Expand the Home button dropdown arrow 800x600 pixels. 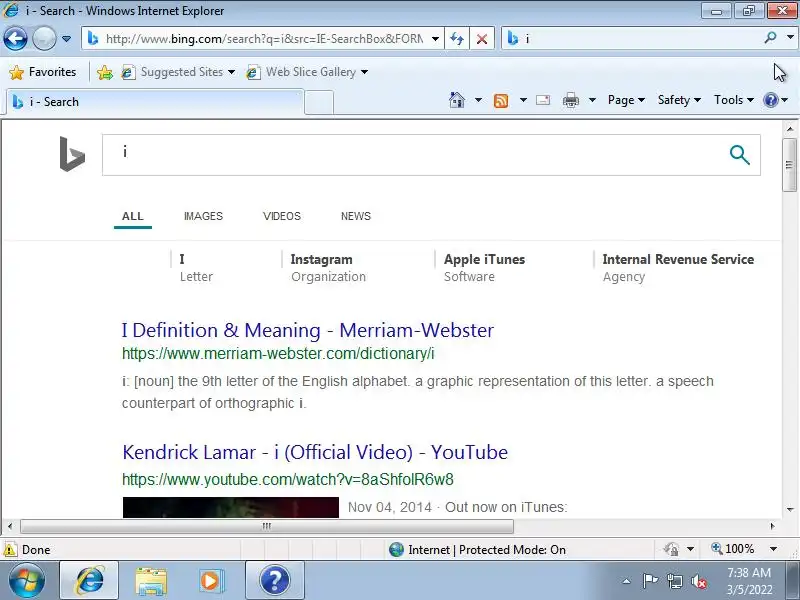click(478, 100)
